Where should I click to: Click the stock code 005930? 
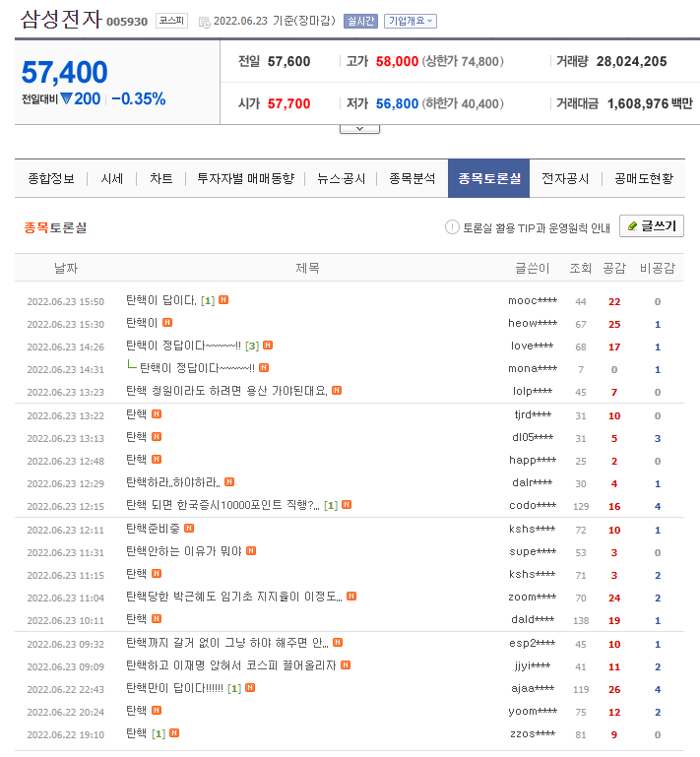click(x=127, y=22)
